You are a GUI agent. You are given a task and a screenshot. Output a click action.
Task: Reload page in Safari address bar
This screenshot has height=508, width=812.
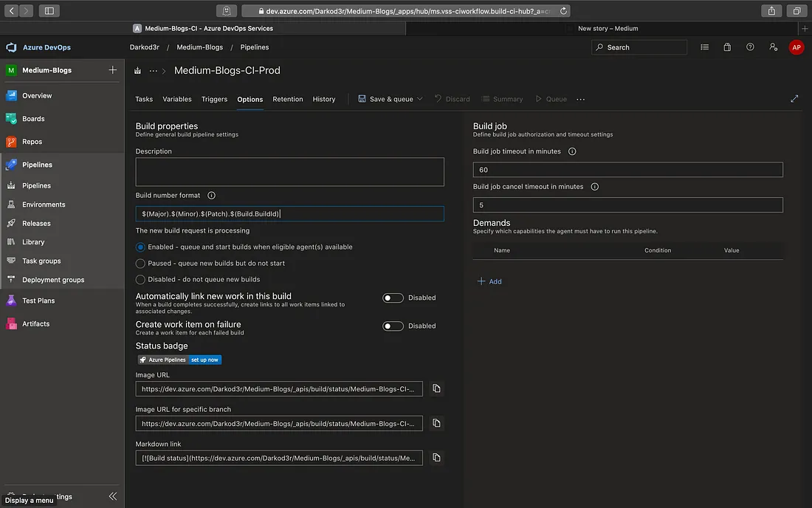pyautogui.click(x=563, y=11)
